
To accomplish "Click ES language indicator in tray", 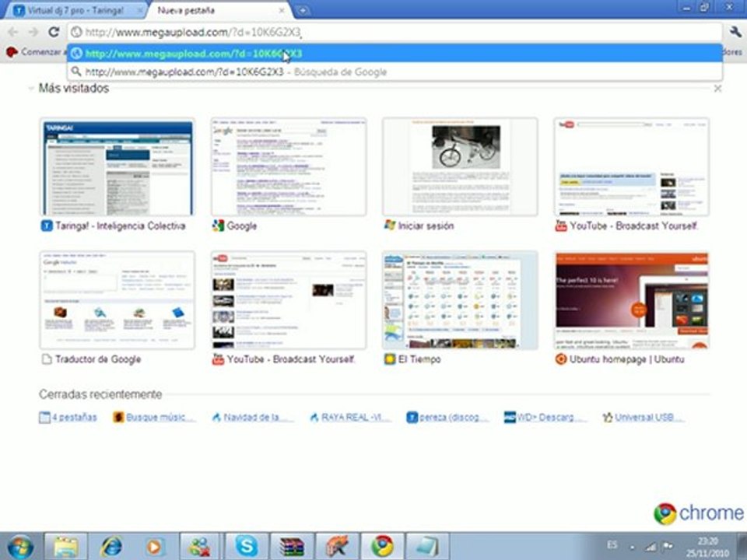I will (x=612, y=544).
